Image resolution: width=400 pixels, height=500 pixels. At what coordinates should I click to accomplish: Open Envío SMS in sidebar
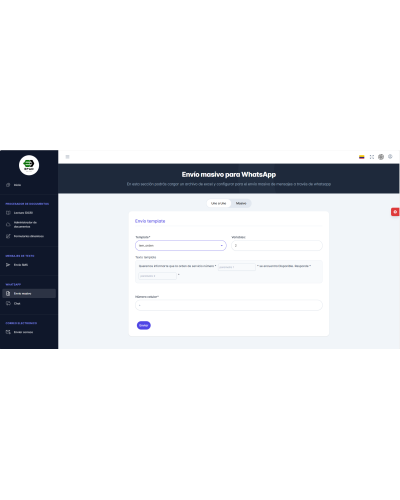17,265
